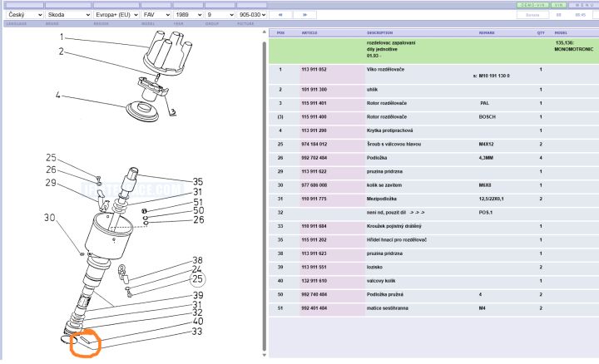Click article number 113 911 052
The image size is (599, 364).
point(314,70)
